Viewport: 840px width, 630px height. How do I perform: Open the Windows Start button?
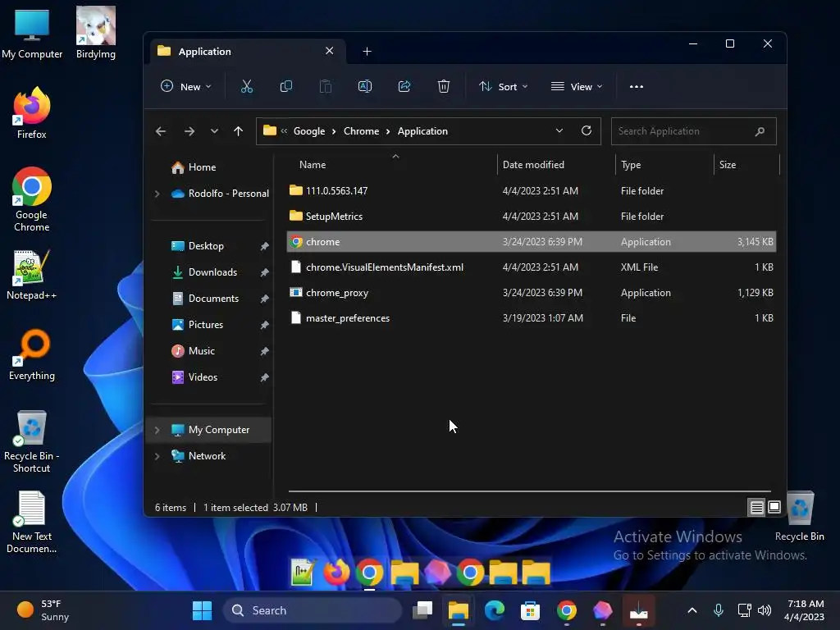(202, 610)
